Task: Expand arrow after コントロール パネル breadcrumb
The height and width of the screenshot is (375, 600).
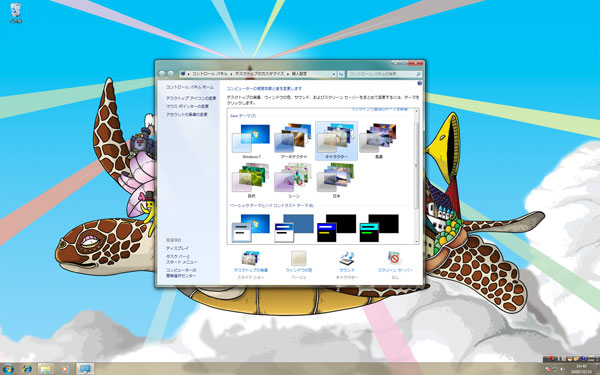Action: [231, 73]
